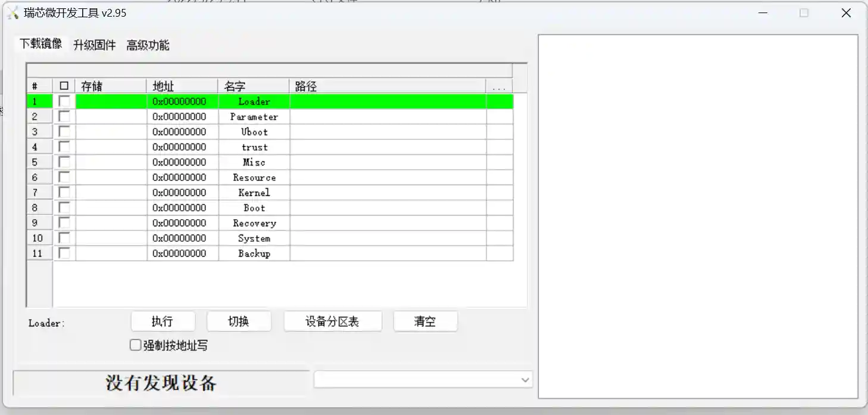Click the browse cell in Loader row
This screenshot has width=868, height=415.
coord(499,101)
